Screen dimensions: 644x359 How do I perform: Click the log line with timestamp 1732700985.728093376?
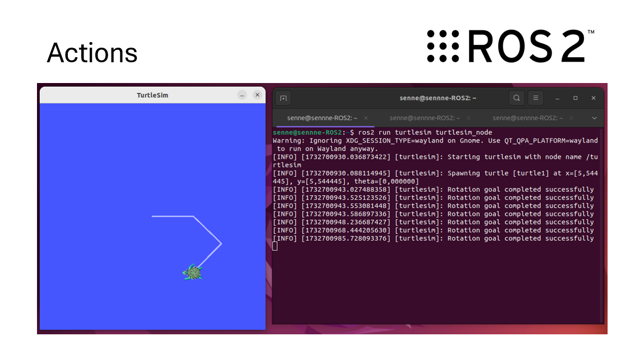433,238
